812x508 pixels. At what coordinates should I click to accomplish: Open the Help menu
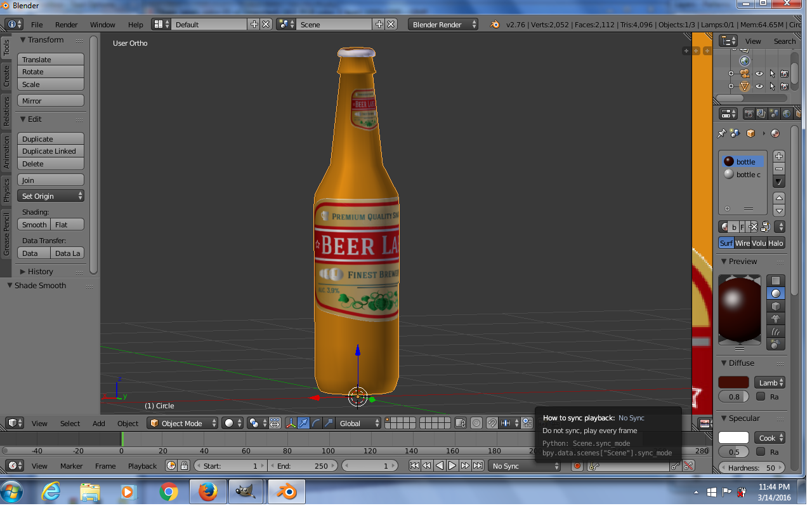135,24
